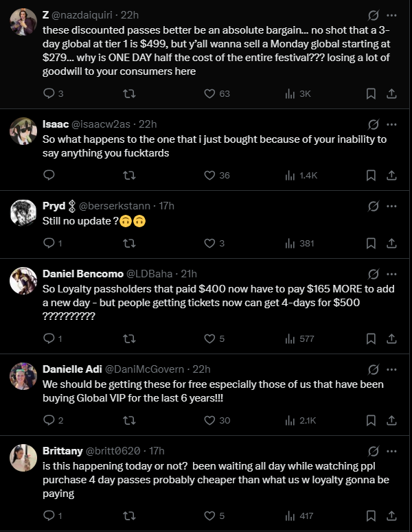Click Grok icon on Danielle Adi's tweet

click(374, 369)
